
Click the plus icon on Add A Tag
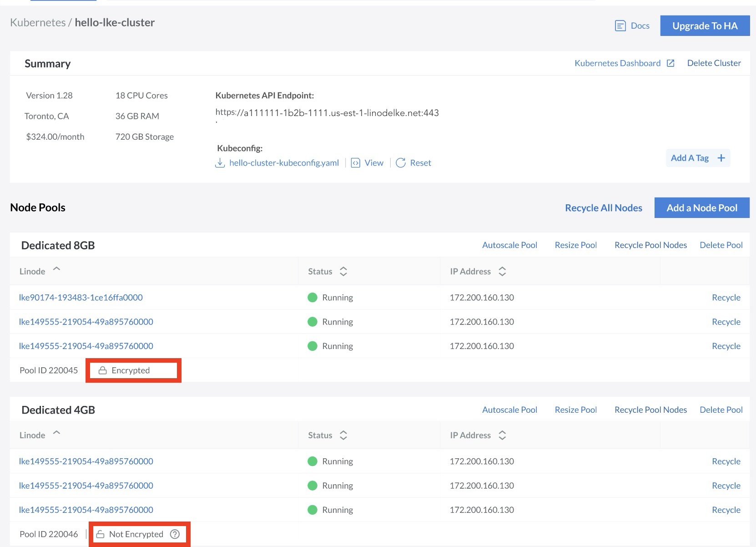click(721, 158)
